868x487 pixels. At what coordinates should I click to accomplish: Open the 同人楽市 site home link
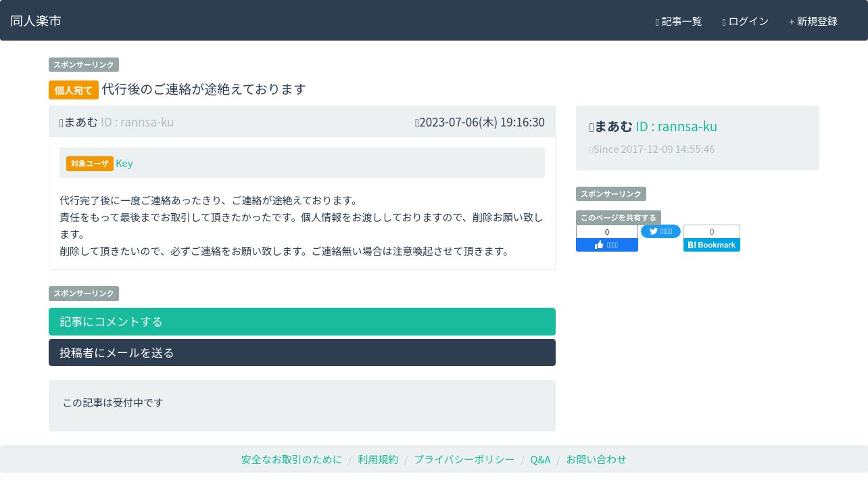[36, 21]
